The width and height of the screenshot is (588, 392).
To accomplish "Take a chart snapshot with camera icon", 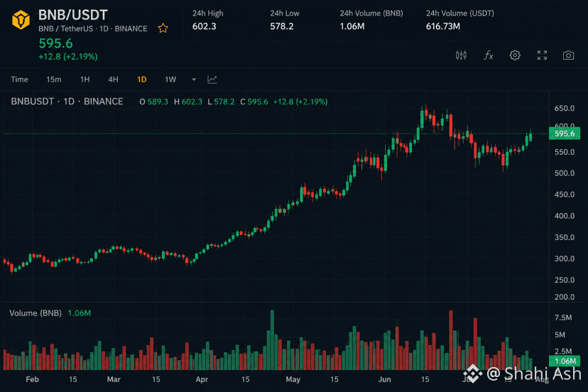I will tap(569, 55).
